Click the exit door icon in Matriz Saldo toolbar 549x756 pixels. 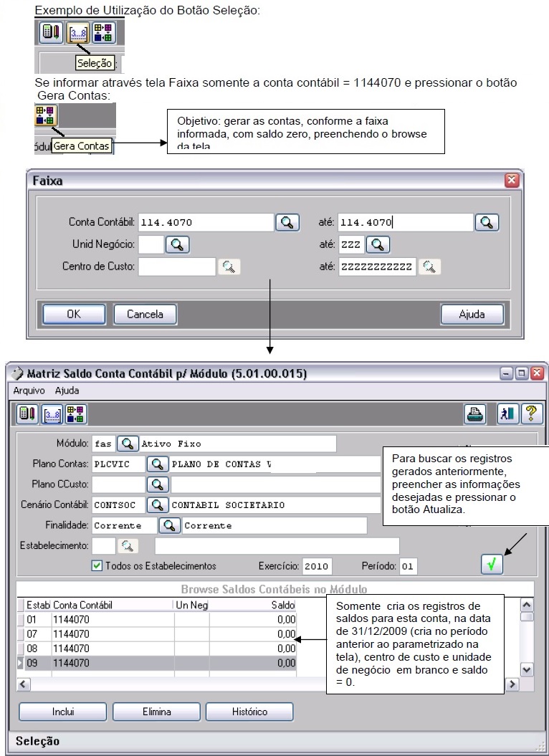click(x=508, y=414)
